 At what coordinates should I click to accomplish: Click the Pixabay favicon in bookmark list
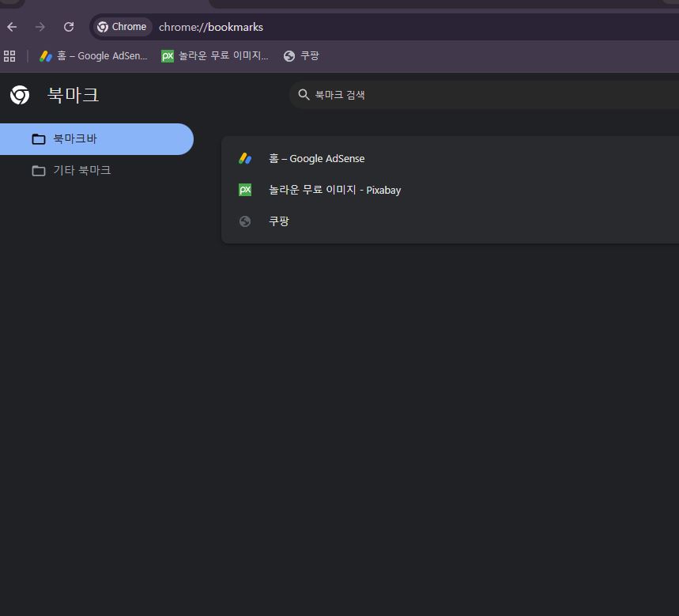[245, 190]
